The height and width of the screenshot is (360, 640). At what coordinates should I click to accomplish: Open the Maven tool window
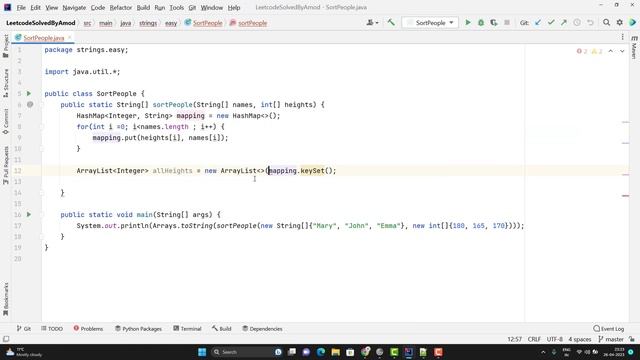[634, 47]
